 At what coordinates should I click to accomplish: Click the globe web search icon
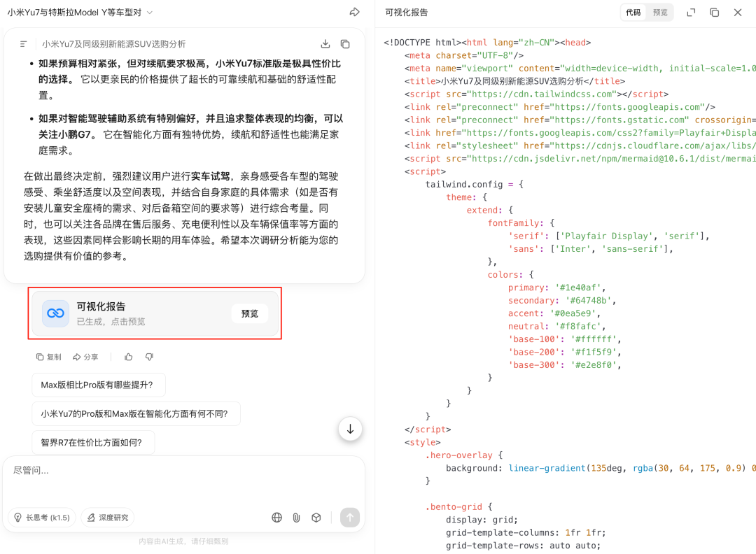(276, 518)
